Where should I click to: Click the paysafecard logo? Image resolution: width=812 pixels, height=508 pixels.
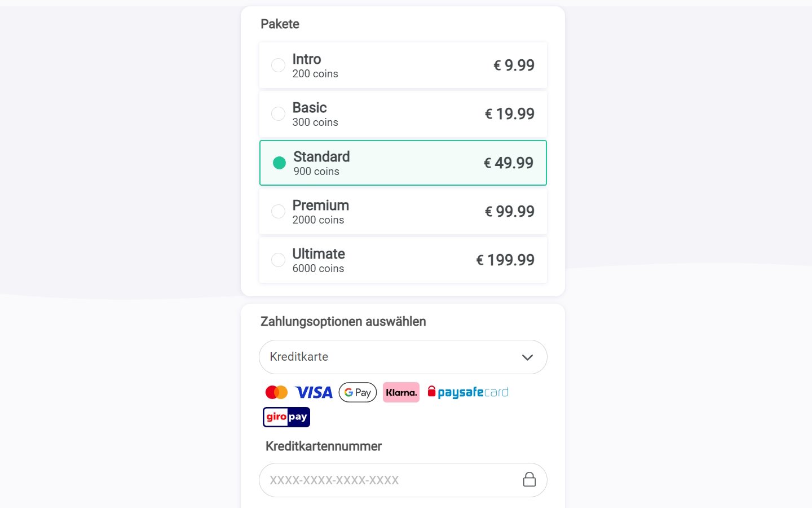click(x=468, y=392)
